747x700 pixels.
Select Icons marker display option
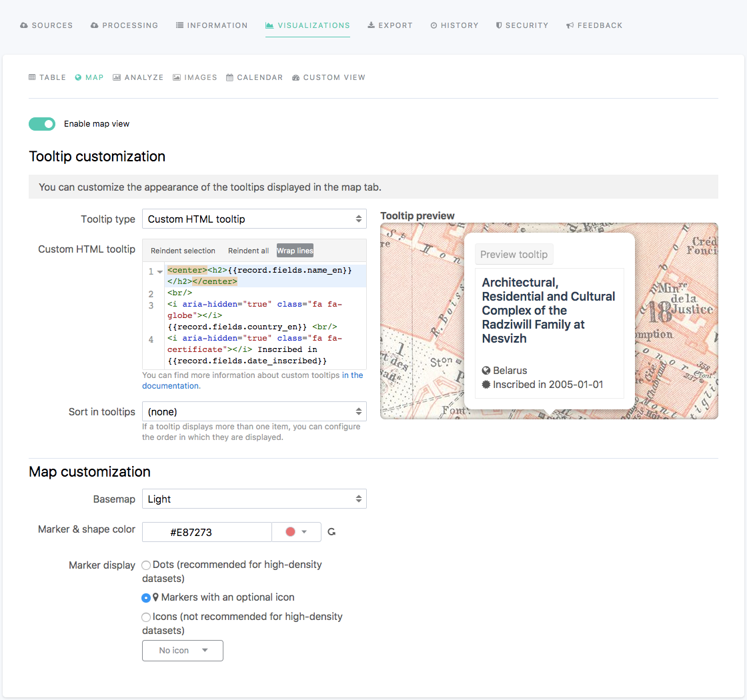(146, 617)
